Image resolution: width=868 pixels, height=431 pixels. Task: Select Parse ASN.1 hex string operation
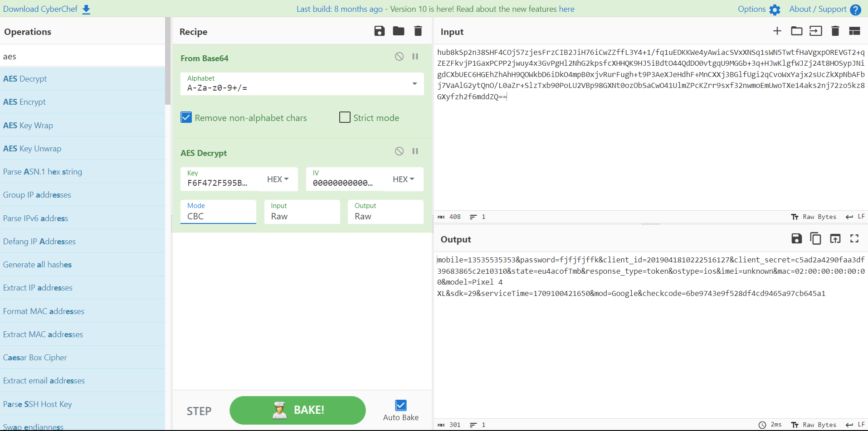click(x=83, y=172)
